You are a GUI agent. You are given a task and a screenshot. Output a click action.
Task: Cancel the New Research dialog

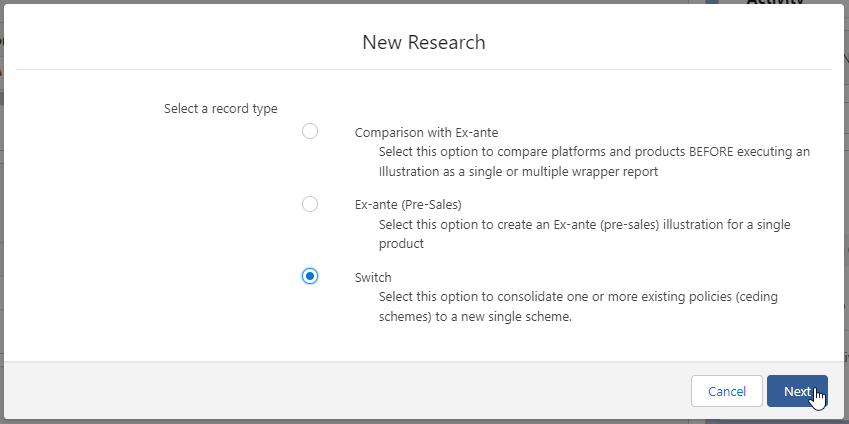pos(727,391)
